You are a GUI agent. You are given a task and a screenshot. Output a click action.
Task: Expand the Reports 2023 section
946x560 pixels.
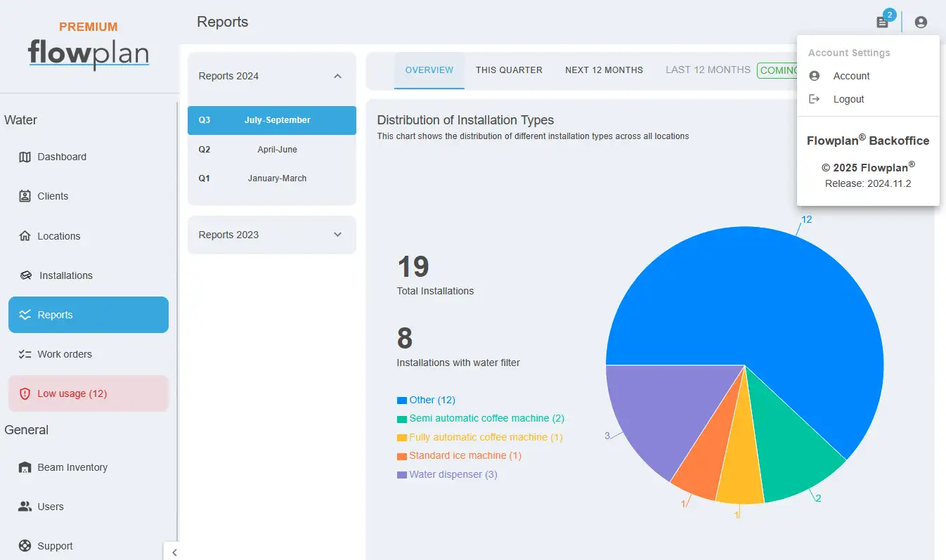(x=337, y=235)
